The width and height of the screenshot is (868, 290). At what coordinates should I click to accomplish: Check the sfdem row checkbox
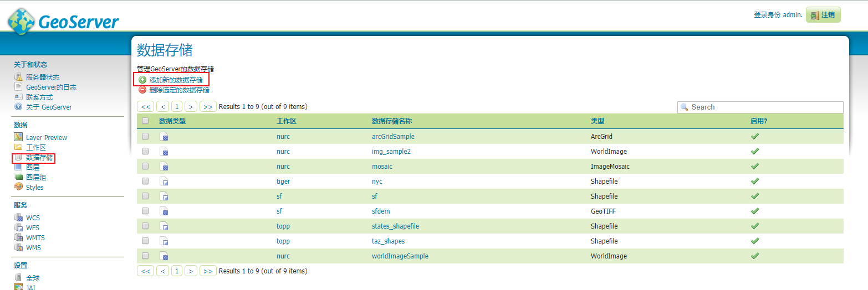145,210
